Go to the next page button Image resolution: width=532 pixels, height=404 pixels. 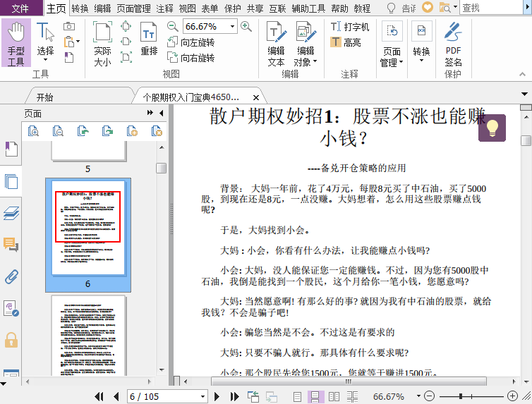coord(217,396)
